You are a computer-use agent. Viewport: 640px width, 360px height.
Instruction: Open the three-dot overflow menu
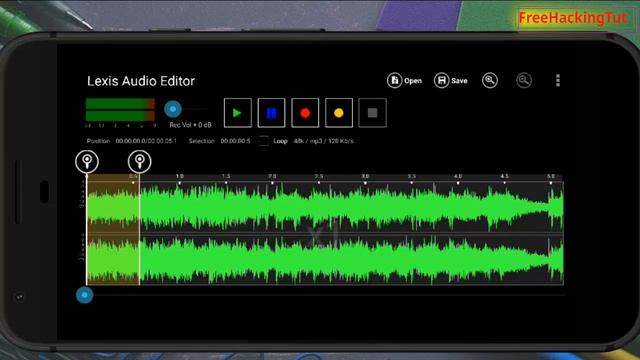(558, 80)
